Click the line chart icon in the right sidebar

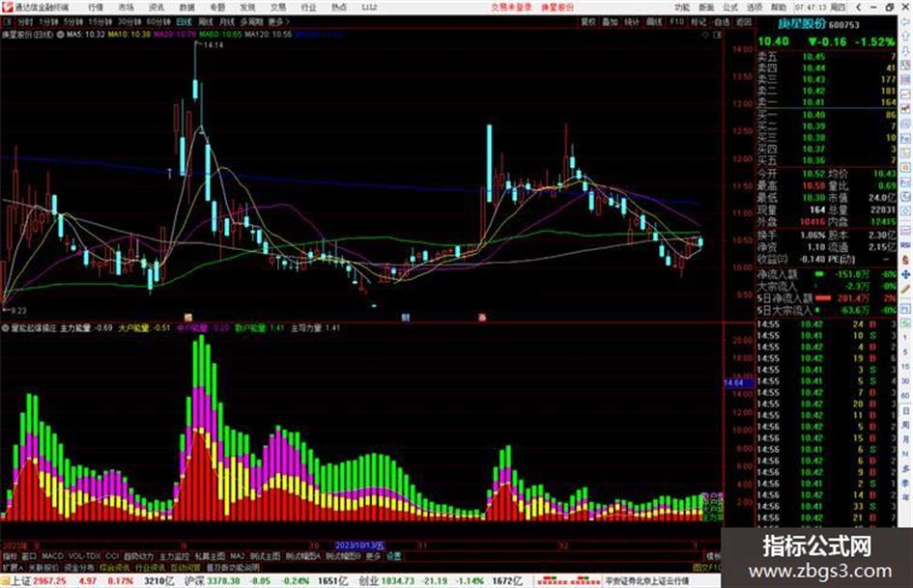click(x=905, y=94)
